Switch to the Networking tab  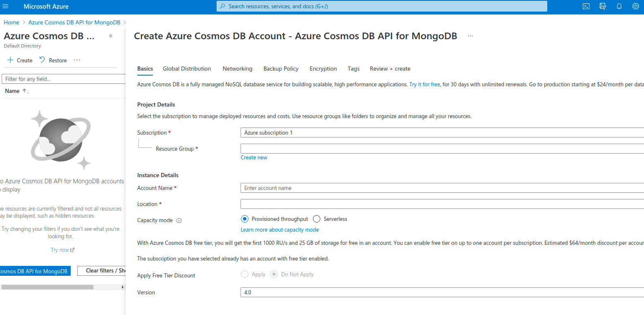[x=237, y=69]
